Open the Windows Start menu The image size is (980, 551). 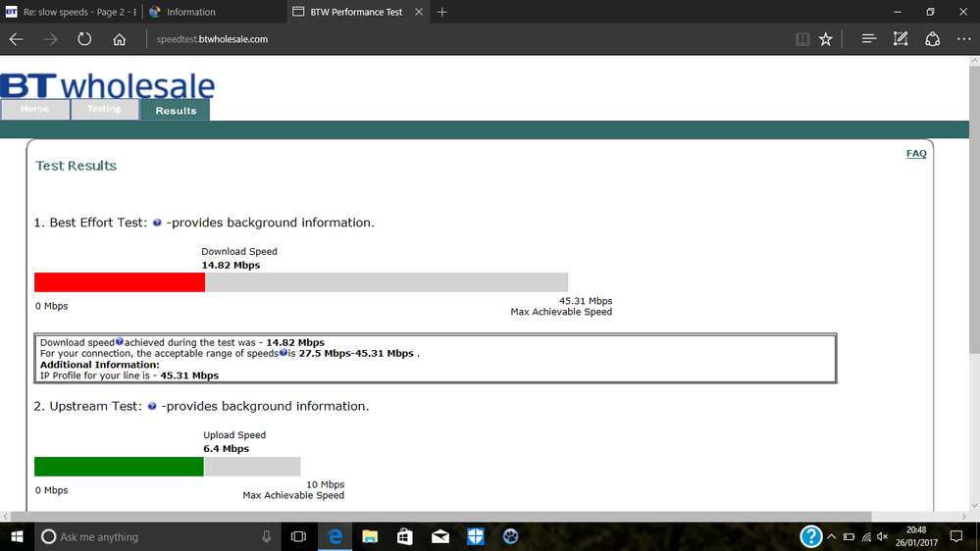[x=17, y=536]
